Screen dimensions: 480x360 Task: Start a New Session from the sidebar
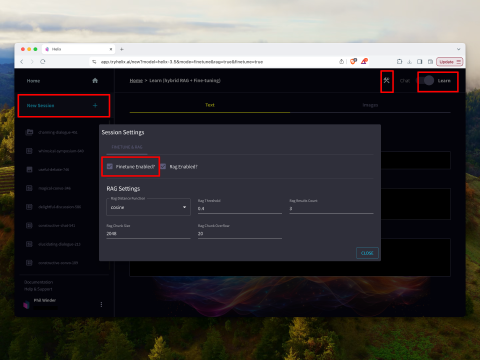[63, 105]
